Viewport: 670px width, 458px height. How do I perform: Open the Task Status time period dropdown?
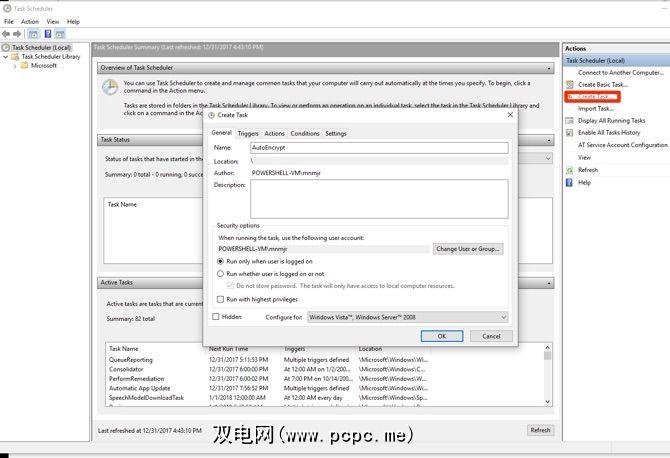(x=548, y=158)
